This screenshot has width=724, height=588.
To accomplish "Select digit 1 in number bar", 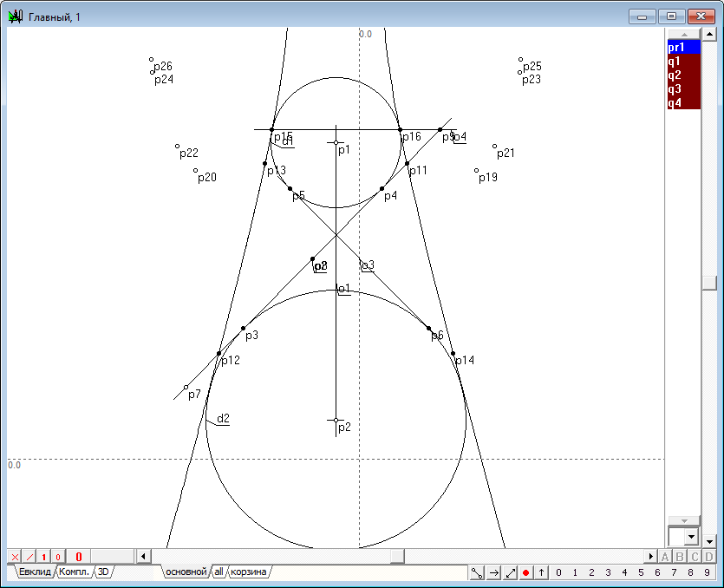I will tap(575, 572).
